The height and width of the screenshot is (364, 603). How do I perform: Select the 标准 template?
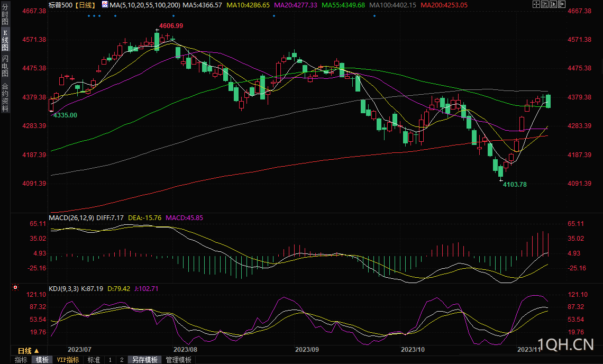94,360
